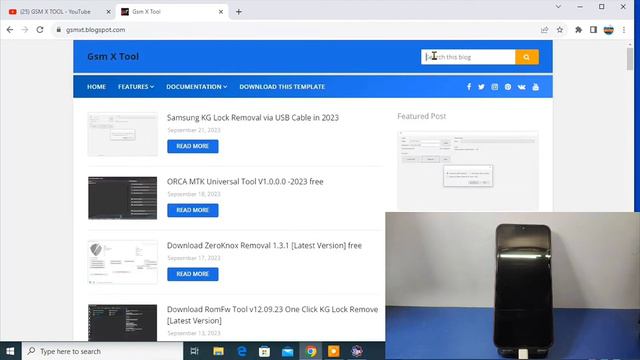This screenshot has width=640, height=360.
Task: Expand the Features dropdown menu
Action: 136,87
